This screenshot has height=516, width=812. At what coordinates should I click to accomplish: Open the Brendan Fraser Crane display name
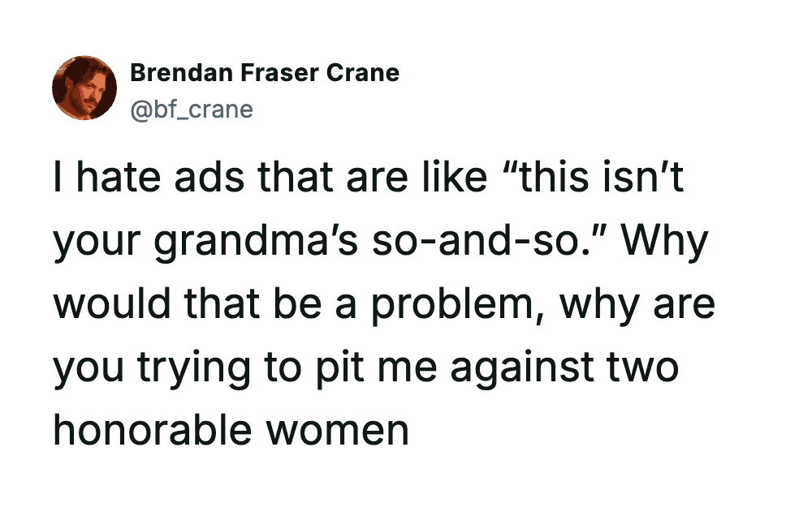pos(265,73)
